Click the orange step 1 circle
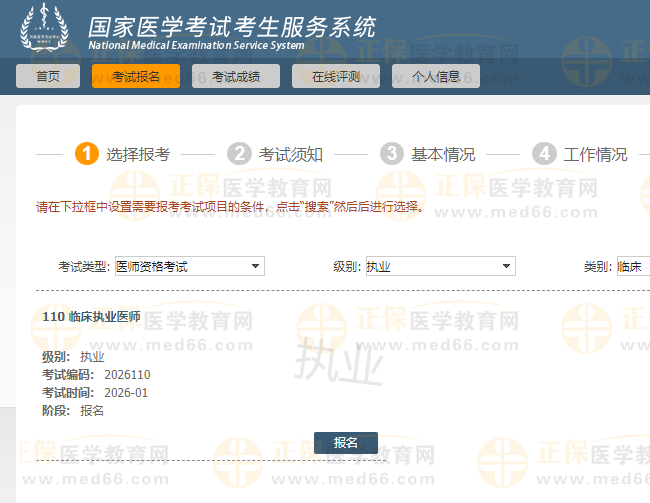 pos(87,154)
